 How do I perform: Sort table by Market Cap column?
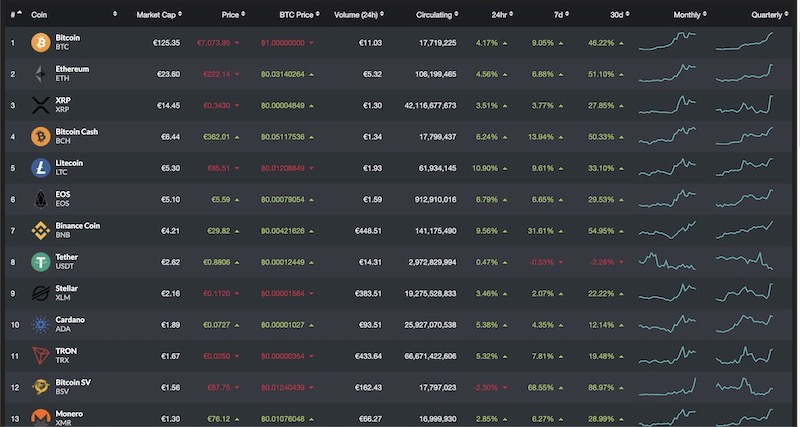pos(155,15)
